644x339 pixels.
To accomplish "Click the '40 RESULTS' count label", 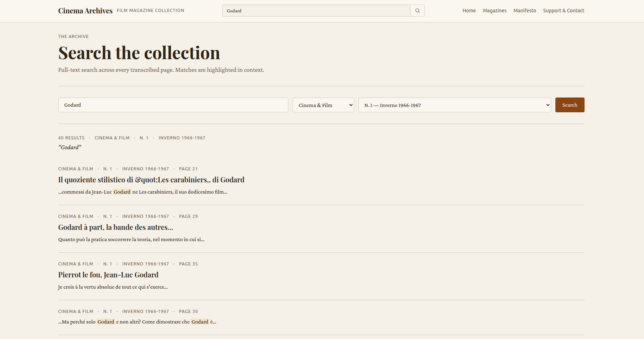I will pos(71,138).
